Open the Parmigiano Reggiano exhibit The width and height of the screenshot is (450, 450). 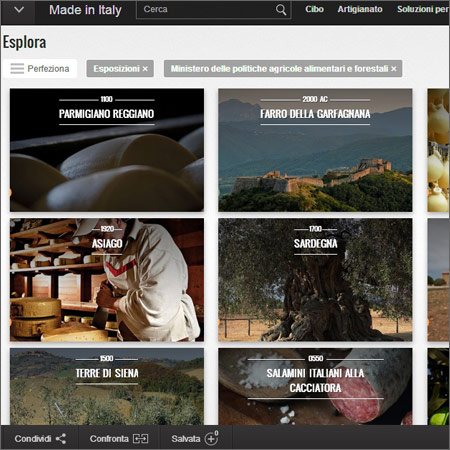pyautogui.click(x=107, y=150)
